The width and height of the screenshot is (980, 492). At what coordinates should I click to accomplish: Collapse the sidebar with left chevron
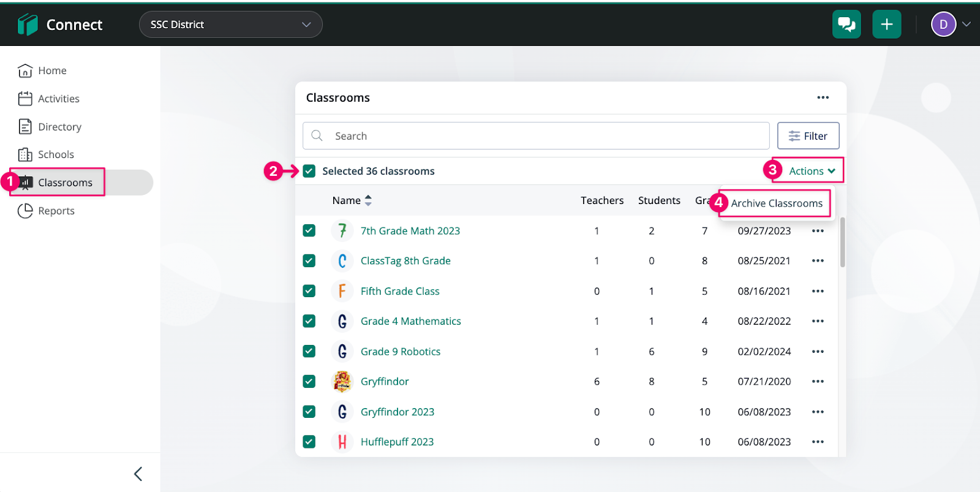pos(138,474)
